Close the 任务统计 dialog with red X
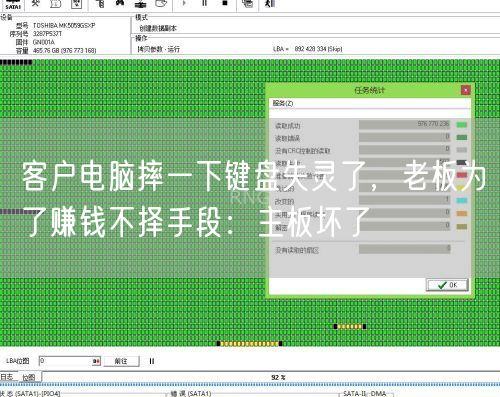 pos(466,90)
